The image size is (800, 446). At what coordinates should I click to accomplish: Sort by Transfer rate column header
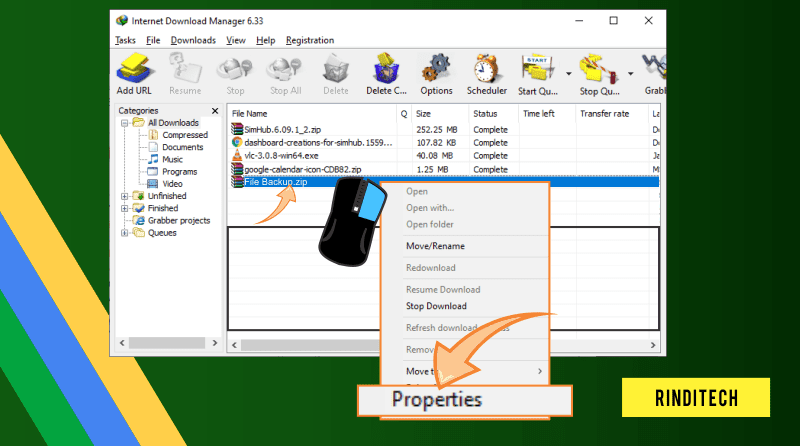click(x=612, y=114)
